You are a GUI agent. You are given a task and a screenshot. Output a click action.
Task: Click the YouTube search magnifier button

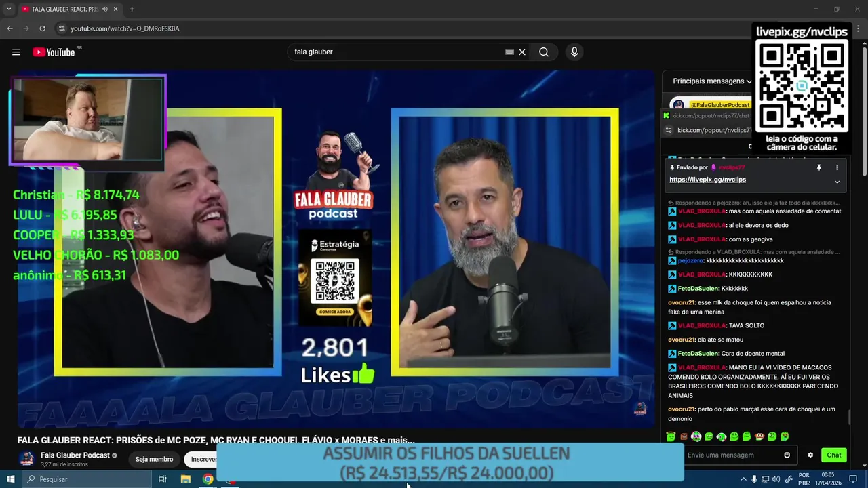click(x=544, y=52)
